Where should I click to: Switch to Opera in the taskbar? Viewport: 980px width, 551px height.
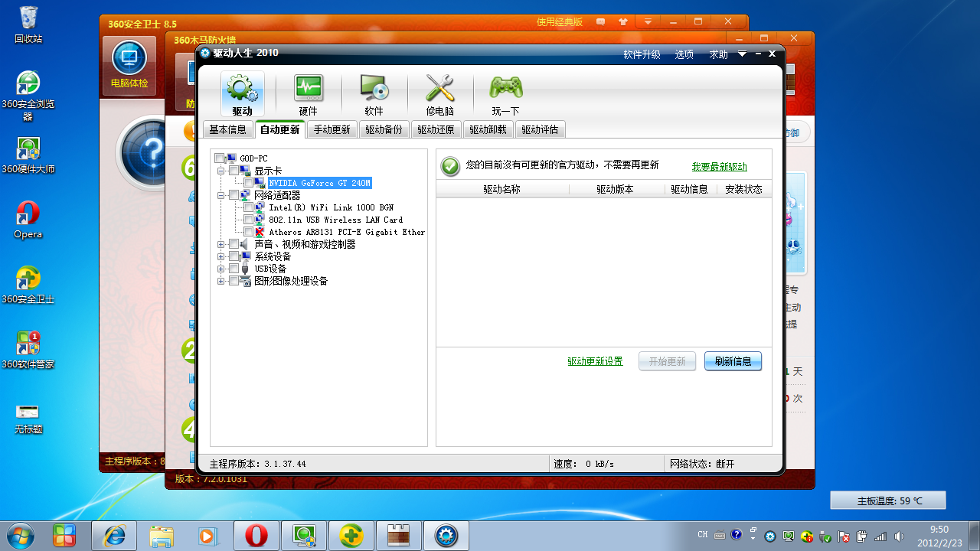[256, 536]
